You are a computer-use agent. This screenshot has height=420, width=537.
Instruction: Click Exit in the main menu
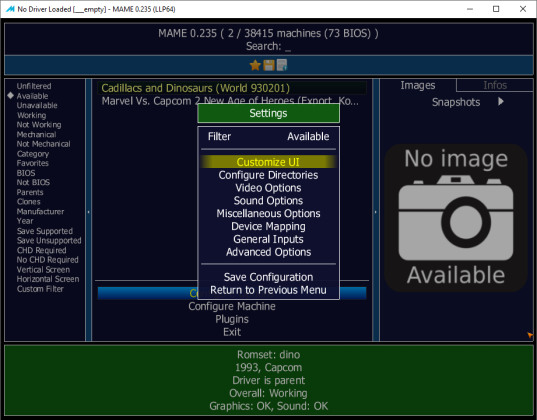(232, 332)
